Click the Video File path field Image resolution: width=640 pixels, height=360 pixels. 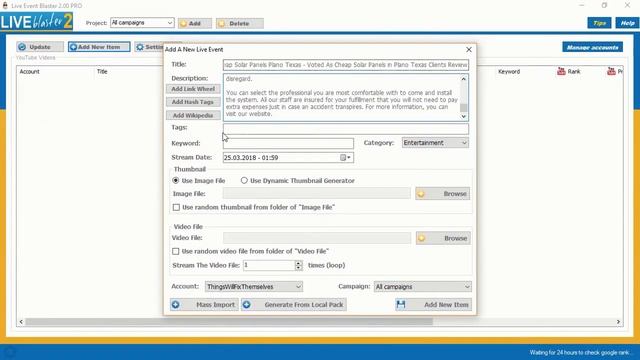[x=317, y=238]
